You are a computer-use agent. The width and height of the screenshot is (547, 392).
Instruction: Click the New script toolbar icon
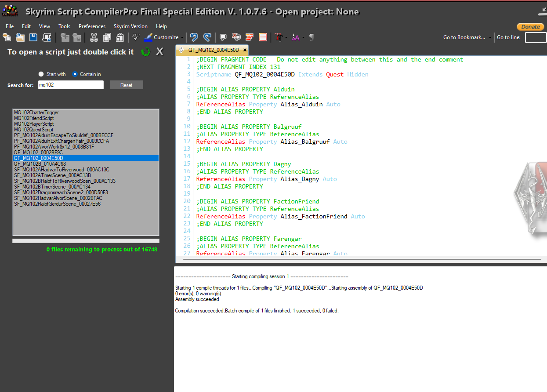click(x=7, y=37)
